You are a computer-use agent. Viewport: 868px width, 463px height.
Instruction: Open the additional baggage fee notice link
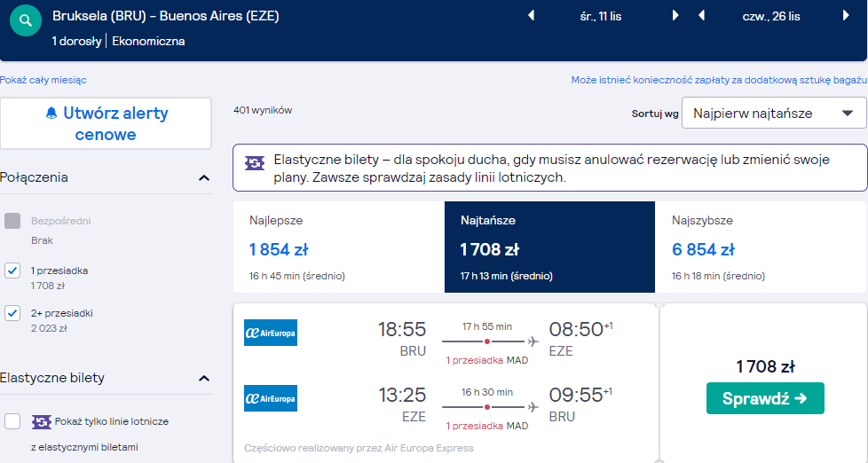(x=719, y=80)
